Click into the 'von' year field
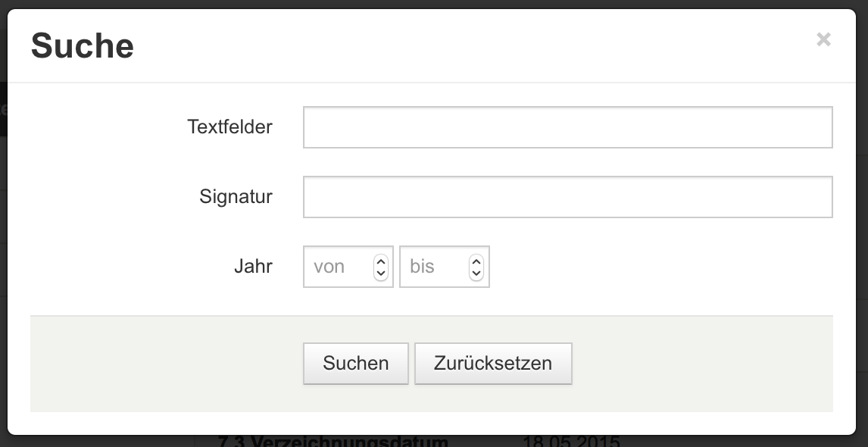Viewport: 868px width, 447px height. [x=338, y=267]
